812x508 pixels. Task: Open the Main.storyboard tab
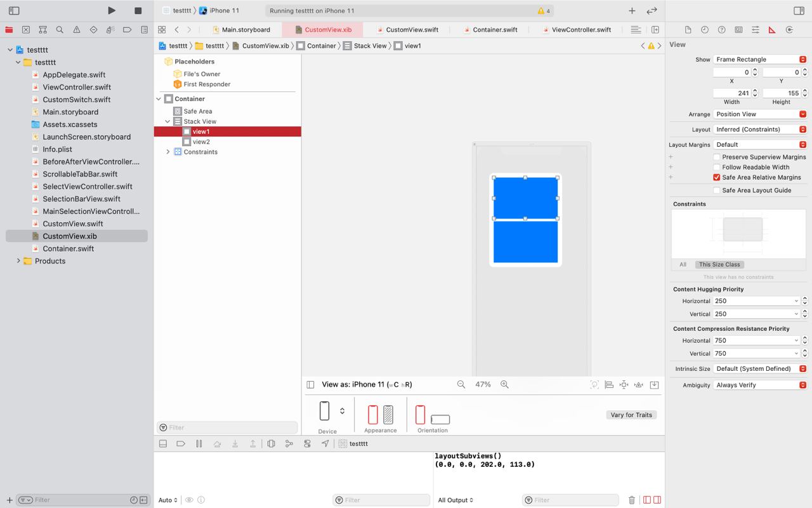pos(246,29)
